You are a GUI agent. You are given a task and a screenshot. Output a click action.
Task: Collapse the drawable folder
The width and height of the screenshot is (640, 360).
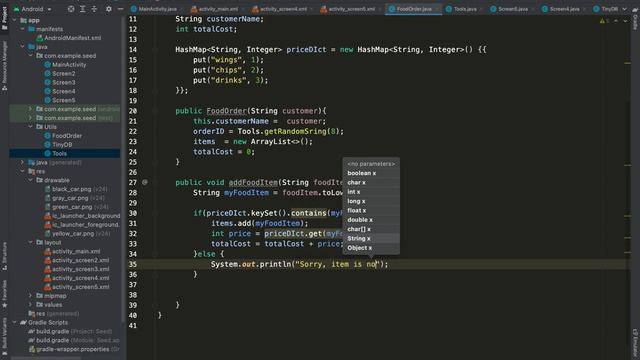(30, 180)
